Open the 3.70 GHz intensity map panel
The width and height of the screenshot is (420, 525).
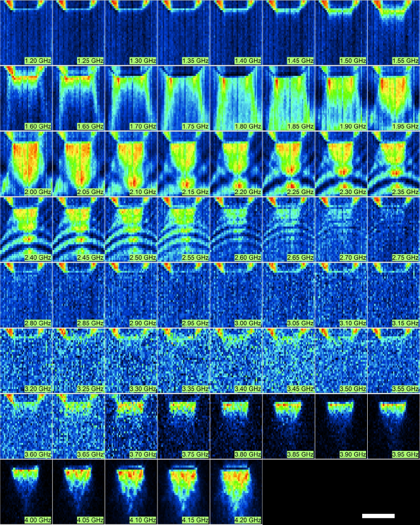(131, 426)
